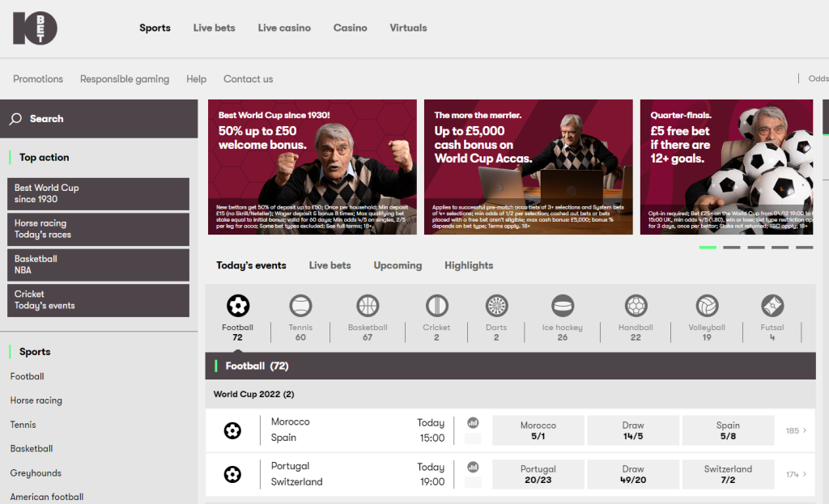Open the Virtuals tab
Viewport: 829px width, 504px height.
tap(408, 28)
